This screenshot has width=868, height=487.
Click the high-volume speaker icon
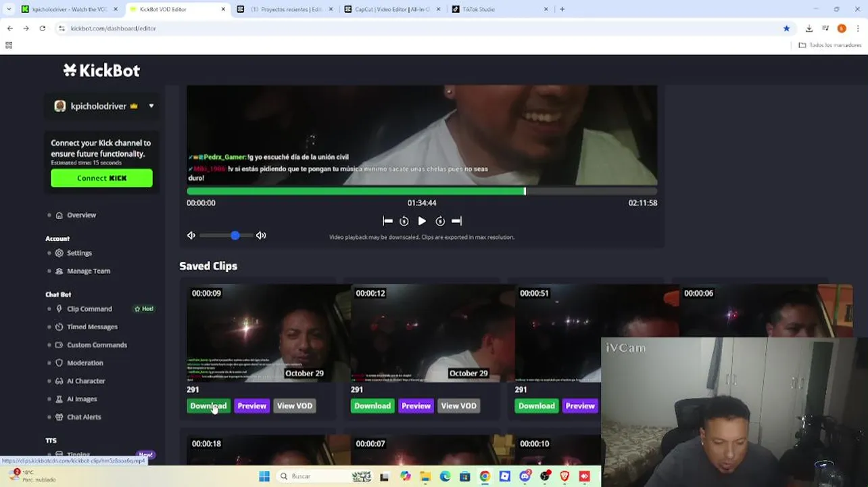click(x=261, y=235)
